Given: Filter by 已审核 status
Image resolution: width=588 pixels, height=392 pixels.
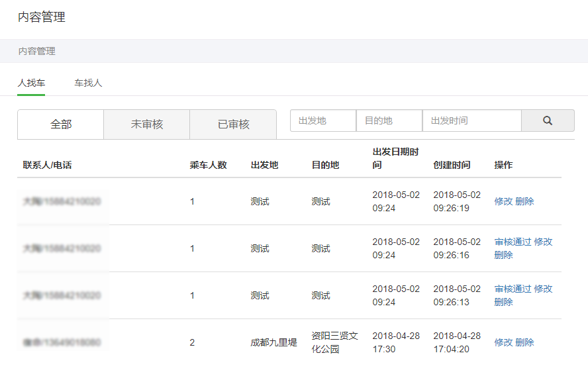Looking at the screenshot, I should 233,124.
